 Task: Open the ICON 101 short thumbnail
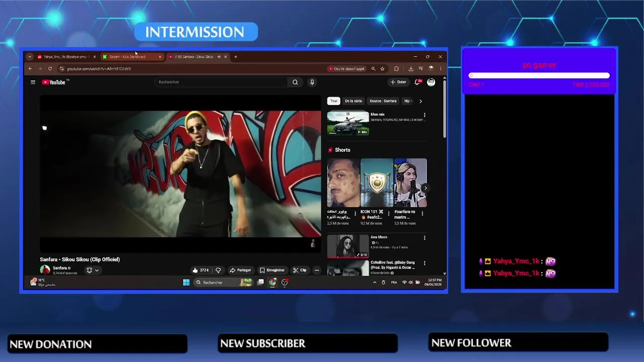pyautogui.click(x=377, y=183)
